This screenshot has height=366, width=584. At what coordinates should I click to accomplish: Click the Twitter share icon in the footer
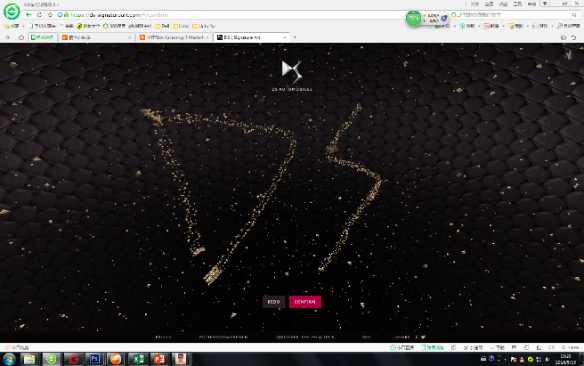[x=423, y=337]
